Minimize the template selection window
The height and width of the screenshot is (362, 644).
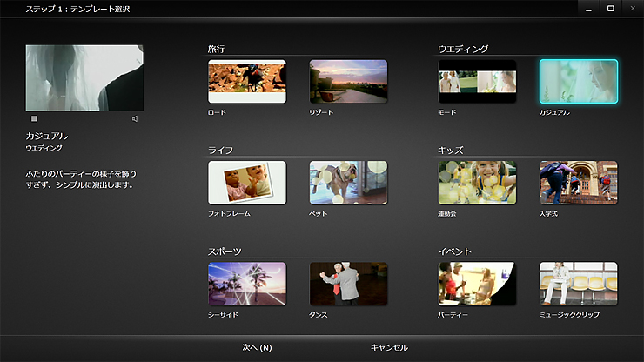pos(589,8)
